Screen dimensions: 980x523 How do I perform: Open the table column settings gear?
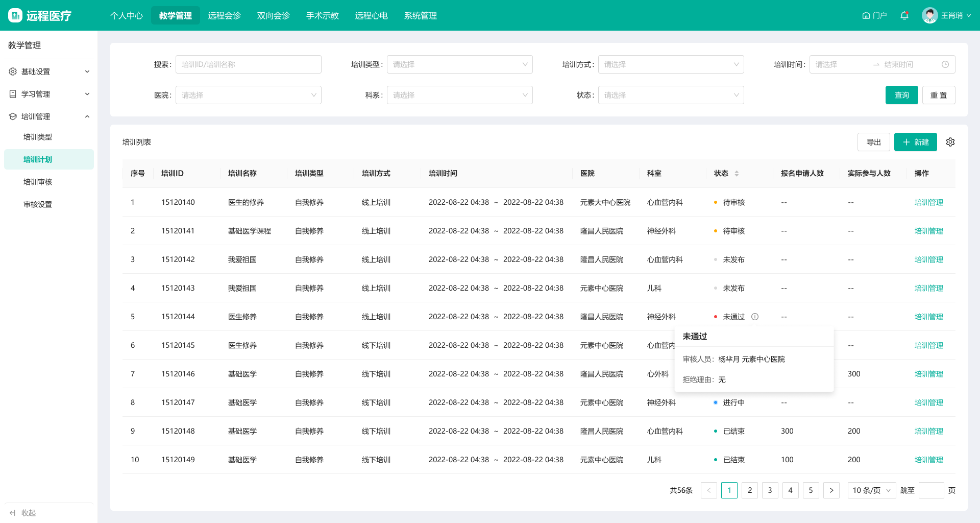(950, 142)
